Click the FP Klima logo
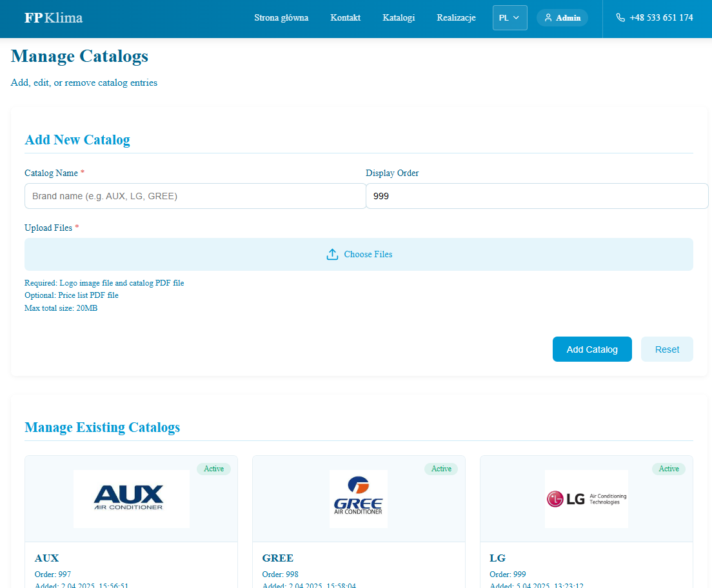 click(x=52, y=17)
